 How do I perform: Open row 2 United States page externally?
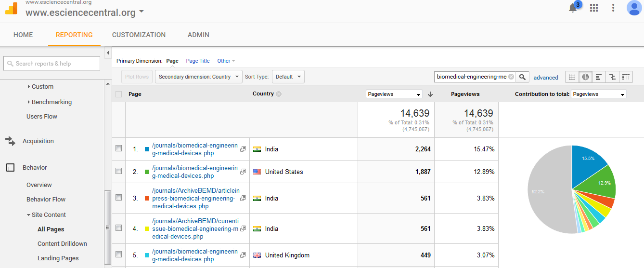(x=243, y=172)
